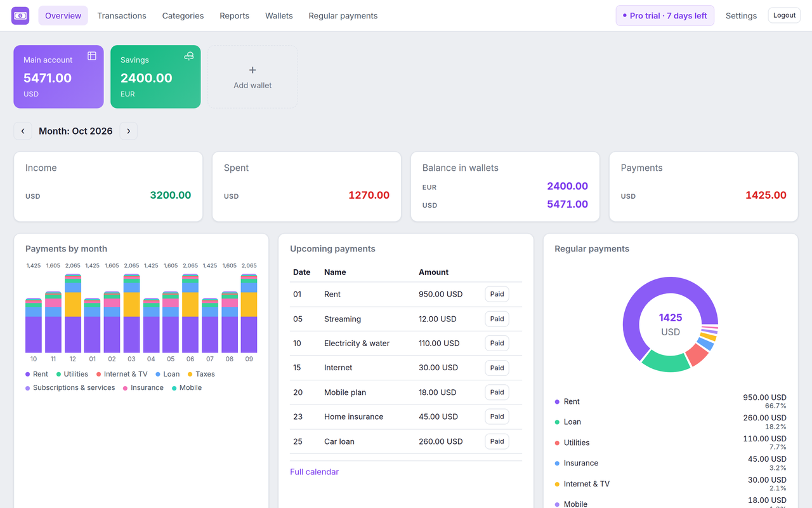Click the Savings wallet piggy bank icon

pos(188,56)
